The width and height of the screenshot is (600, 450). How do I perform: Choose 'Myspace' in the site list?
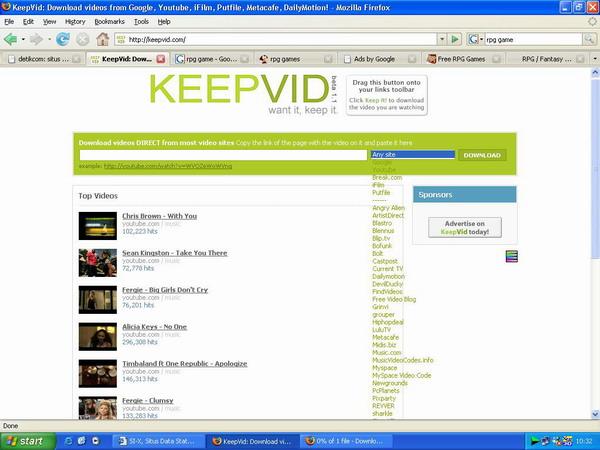coord(385,368)
